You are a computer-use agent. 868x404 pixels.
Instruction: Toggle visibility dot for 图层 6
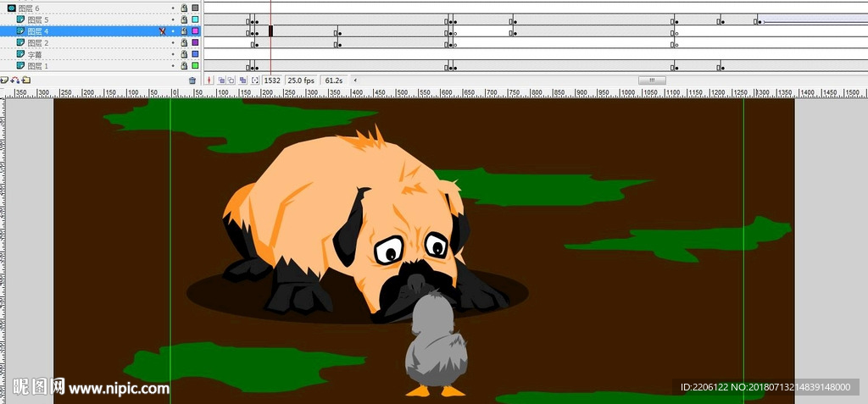pos(173,8)
